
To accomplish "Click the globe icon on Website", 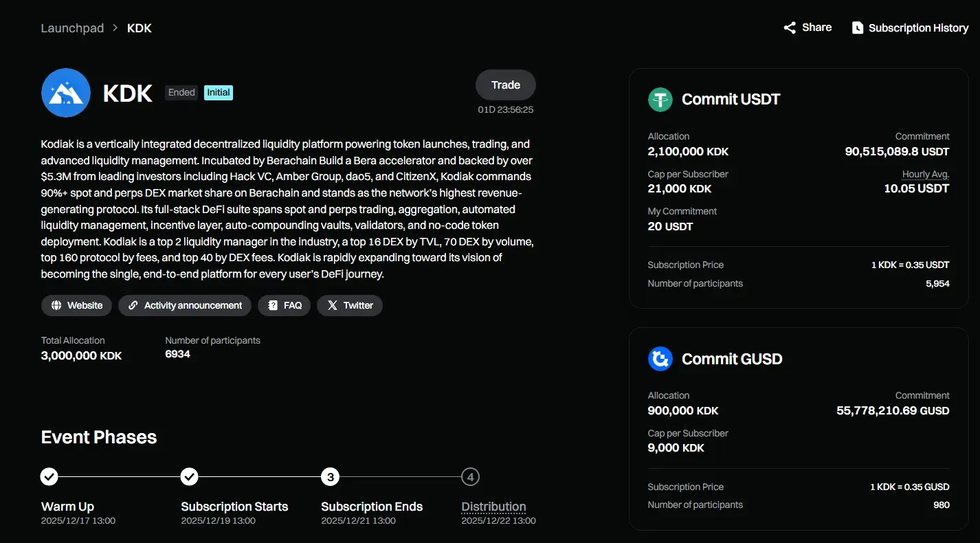I will (x=56, y=305).
